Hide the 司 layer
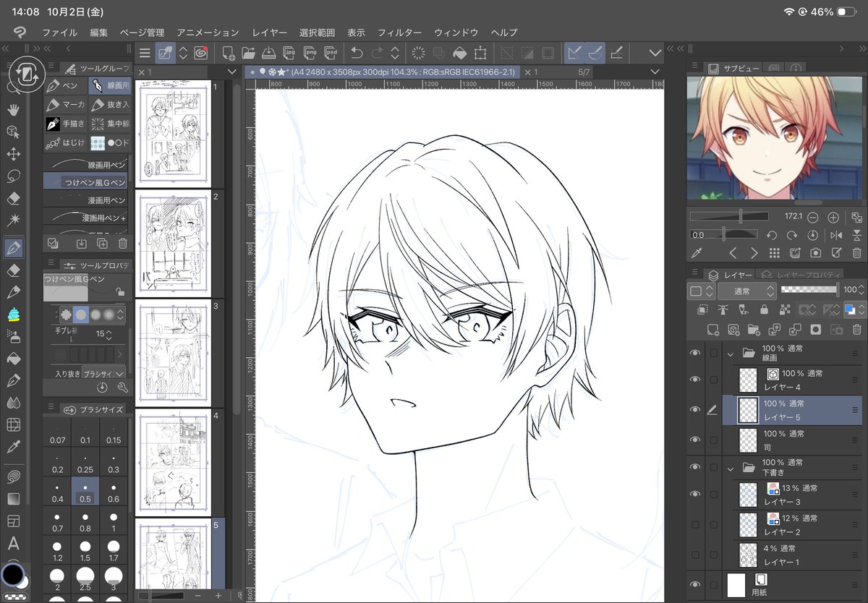The image size is (868, 603). (695, 440)
